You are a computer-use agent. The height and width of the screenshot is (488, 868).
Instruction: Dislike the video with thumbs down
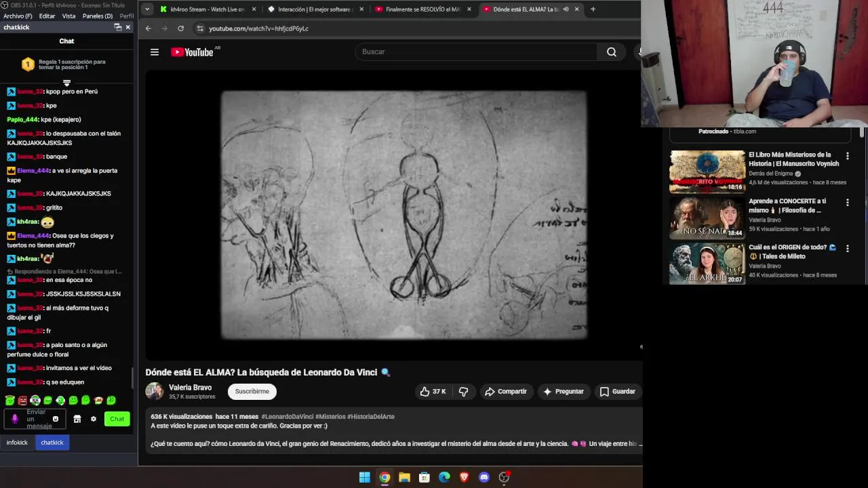coord(464,391)
